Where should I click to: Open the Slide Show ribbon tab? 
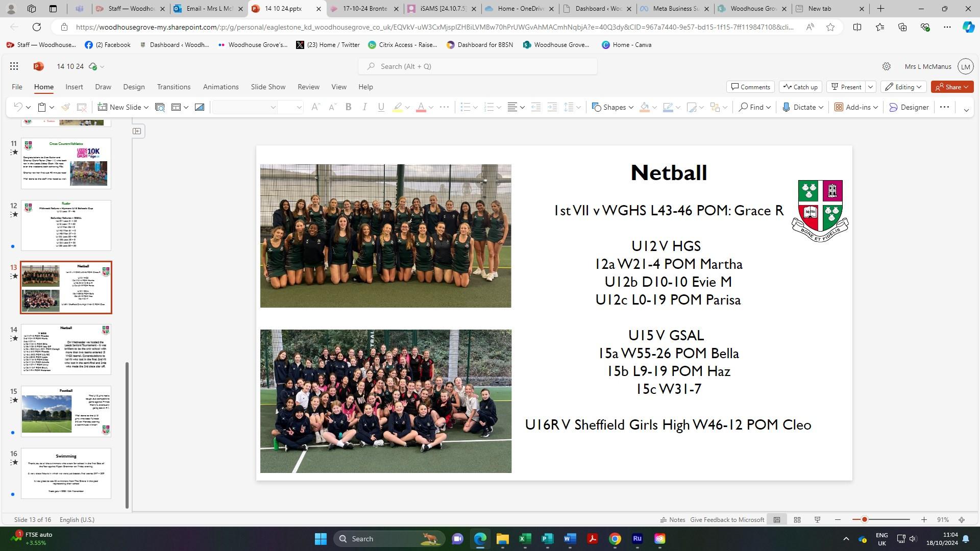(268, 87)
